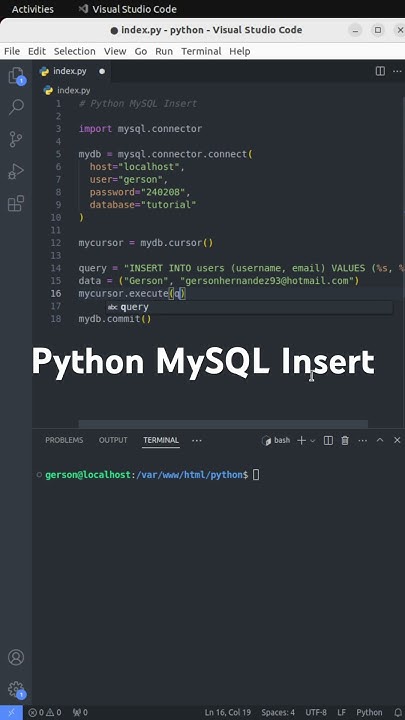Click line number 14 in the gutter
Viewport: 405px width, 720px height.
56,268
